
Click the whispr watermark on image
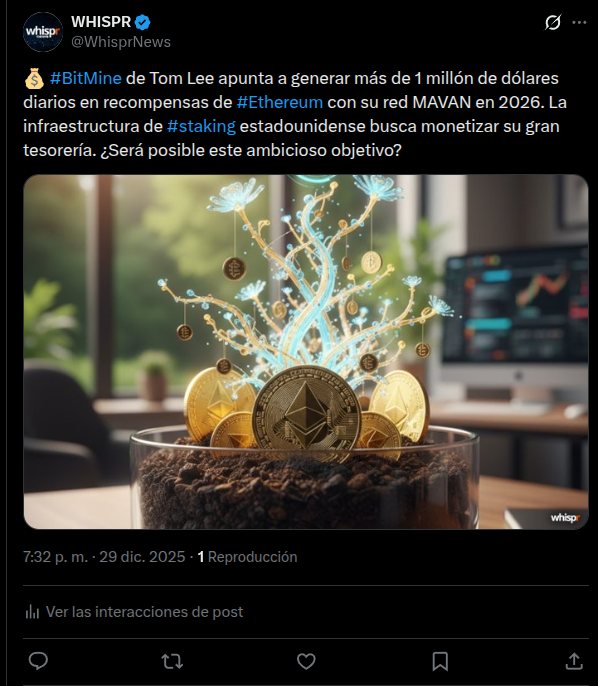[565, 518]
